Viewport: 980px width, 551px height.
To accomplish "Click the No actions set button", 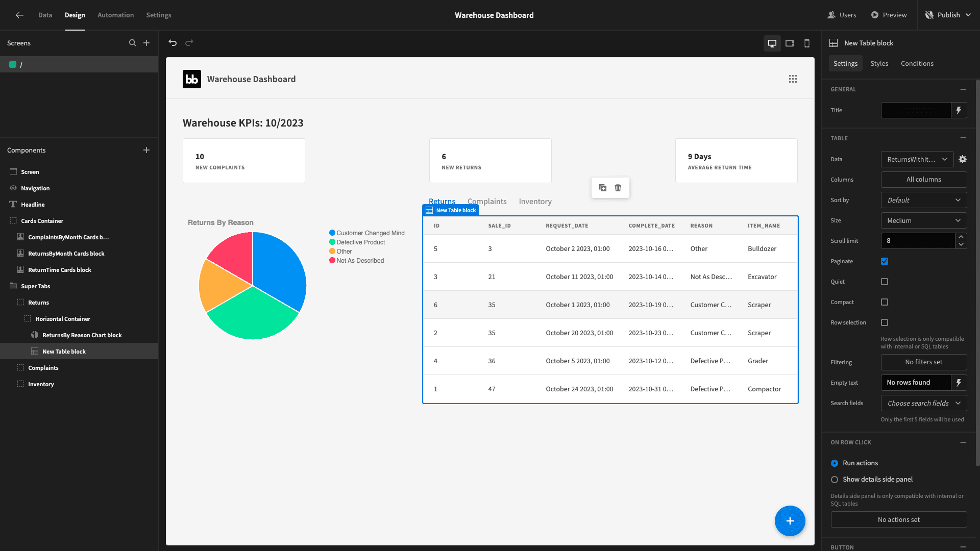I will click(899, 519).
